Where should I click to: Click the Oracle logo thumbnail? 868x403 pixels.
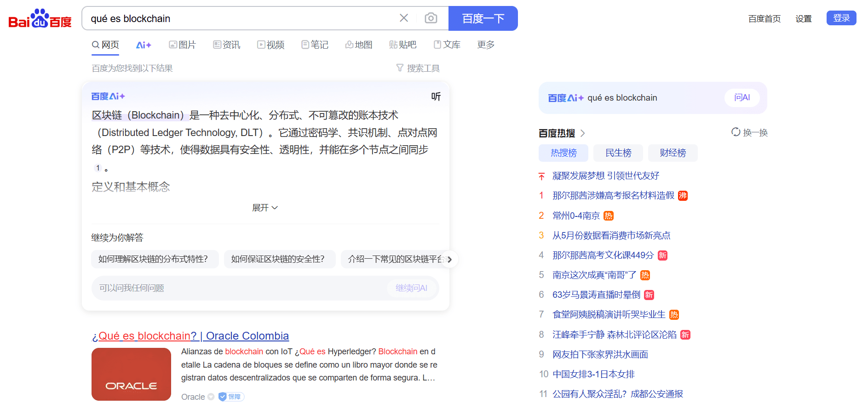131,374
